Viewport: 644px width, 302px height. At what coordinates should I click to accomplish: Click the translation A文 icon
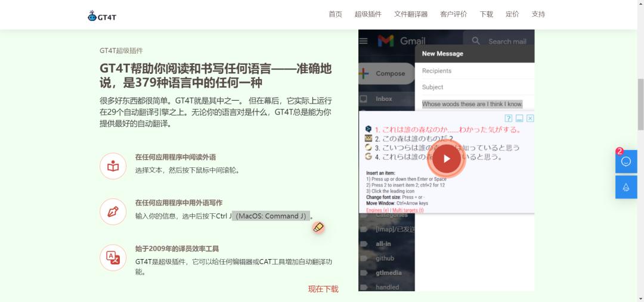tap(113, 258)
